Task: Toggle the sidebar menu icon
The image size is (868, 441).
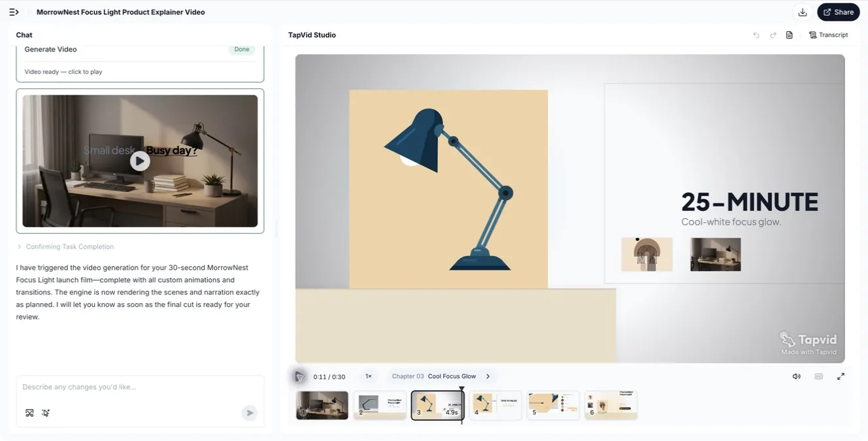Action: (14, 12)
